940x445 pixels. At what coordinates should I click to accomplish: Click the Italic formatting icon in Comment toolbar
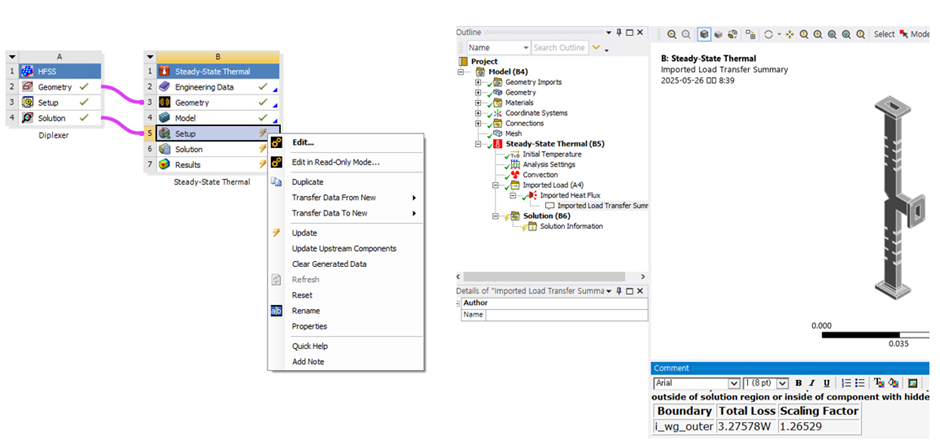(812, 383)
